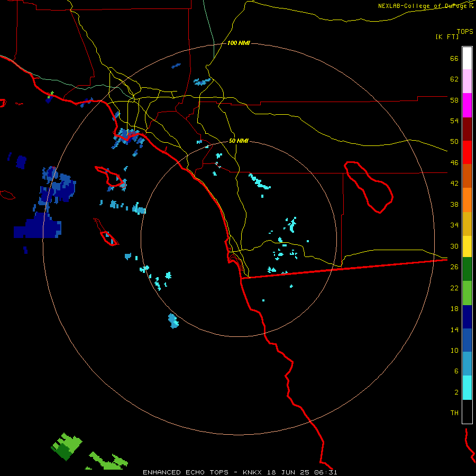Click the dark red (maroon) legend swatch
Image resolution: width=476 pixels, height=476 pixels.
(x=467, y=130)
